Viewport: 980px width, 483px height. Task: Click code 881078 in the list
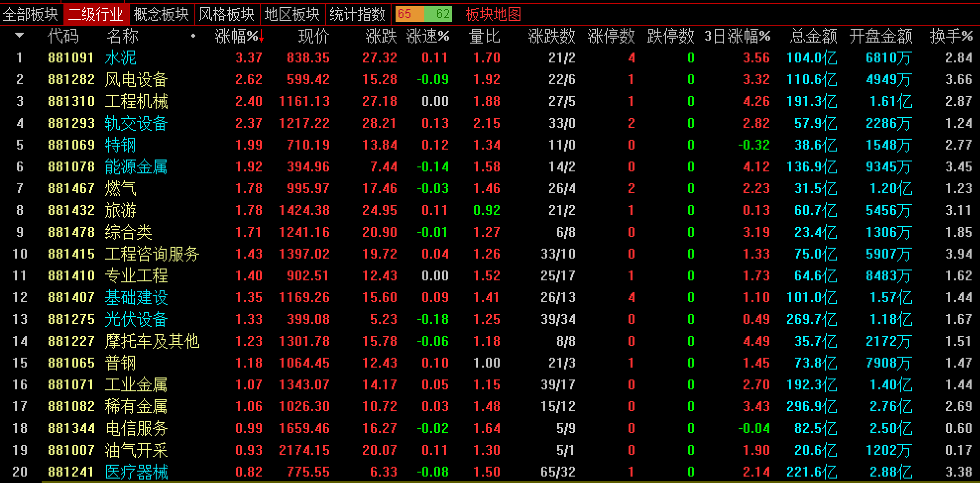tap(71, 167)
